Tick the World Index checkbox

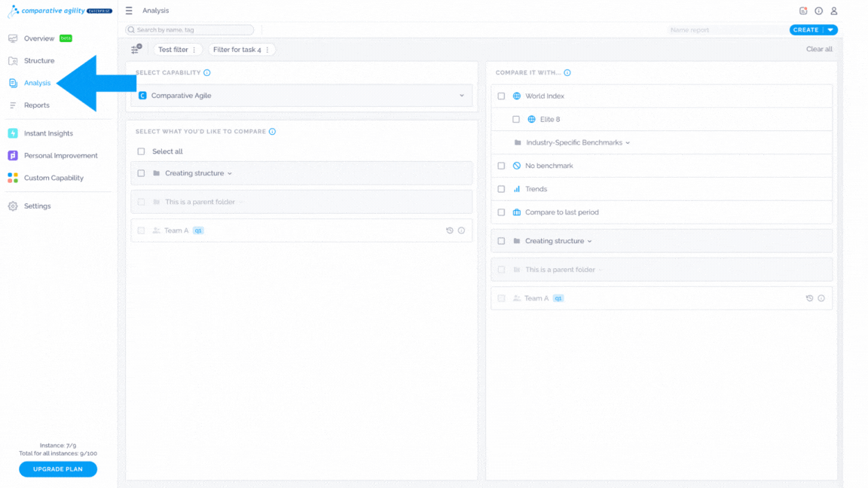click(502, 96)
